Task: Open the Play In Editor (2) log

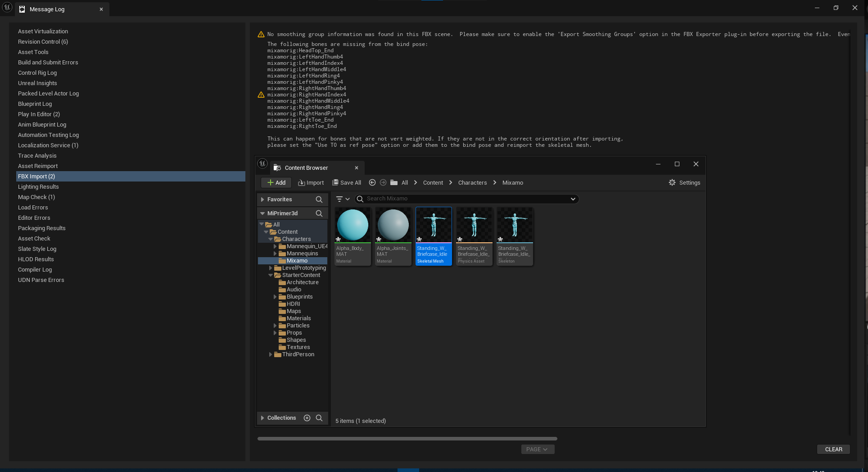Action: pos(131,114)
